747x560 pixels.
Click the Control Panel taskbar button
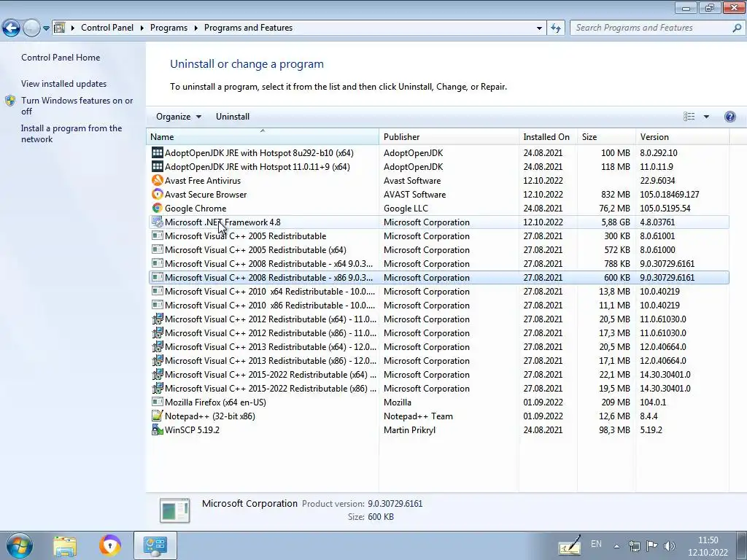[x=155, y=545]
